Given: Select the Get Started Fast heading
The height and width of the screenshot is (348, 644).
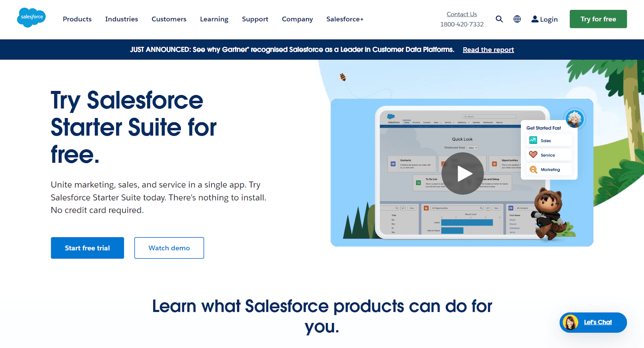Looking at the screenshot, I should coord(543,128).
